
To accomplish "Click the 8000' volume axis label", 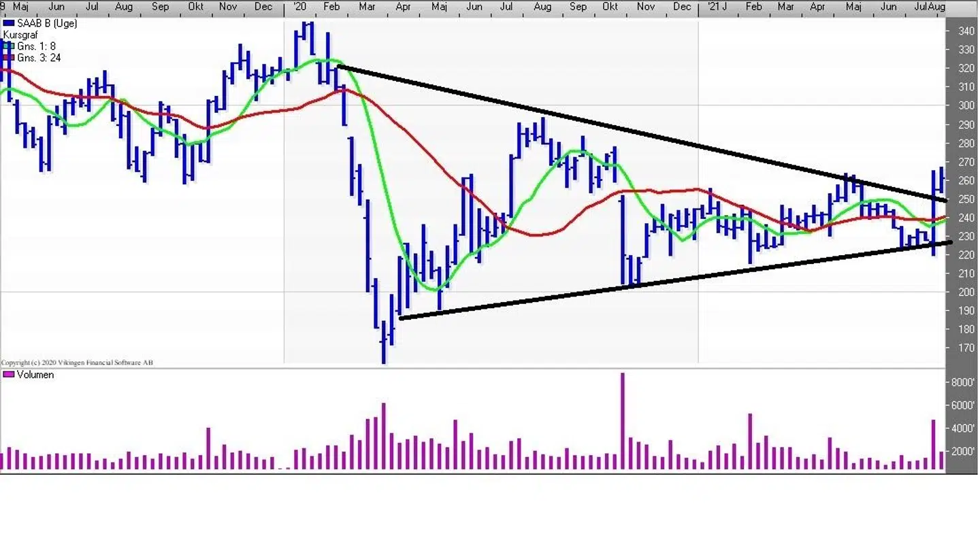I will (x=963, y=382).
